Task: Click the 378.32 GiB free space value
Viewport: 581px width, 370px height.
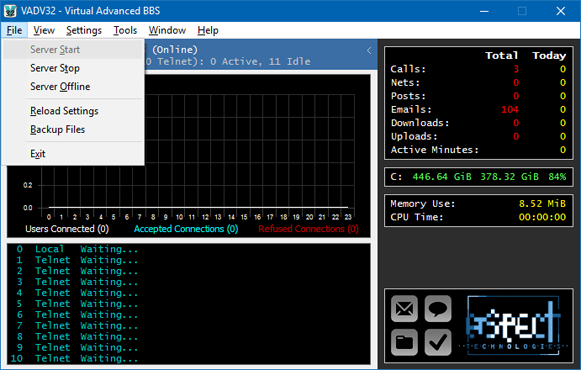Action: click(x=509, y=177)
